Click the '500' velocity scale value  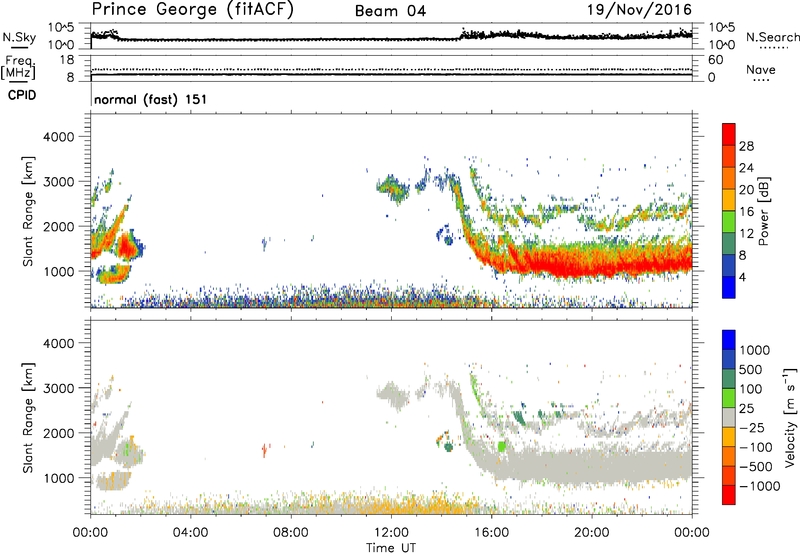751,370
